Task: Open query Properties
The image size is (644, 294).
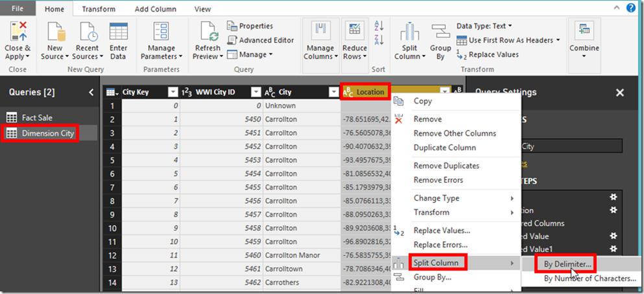Action: click(250, 26)
